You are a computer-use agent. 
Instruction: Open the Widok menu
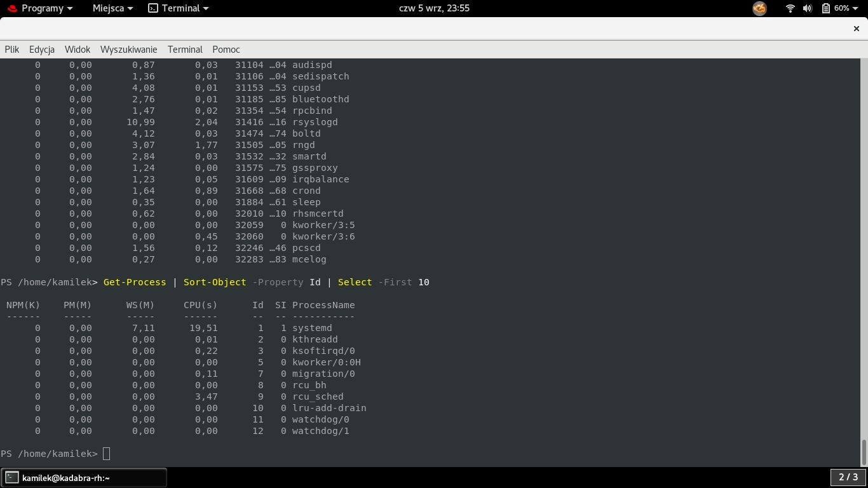[x=78, y=49]
